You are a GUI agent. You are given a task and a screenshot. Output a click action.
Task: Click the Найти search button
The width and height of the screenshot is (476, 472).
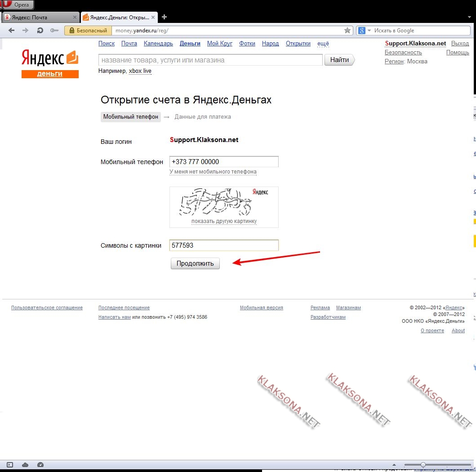pos(339,60)
